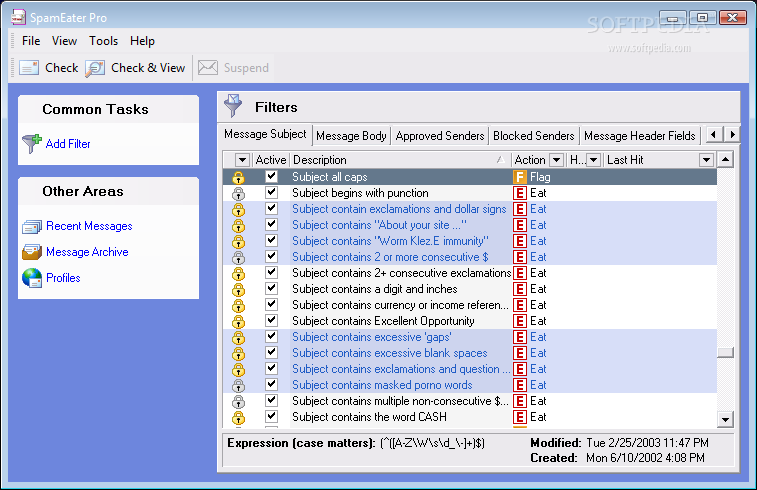757x490 pixels.
Task: Click the Active column header
Action: [270, 160]
